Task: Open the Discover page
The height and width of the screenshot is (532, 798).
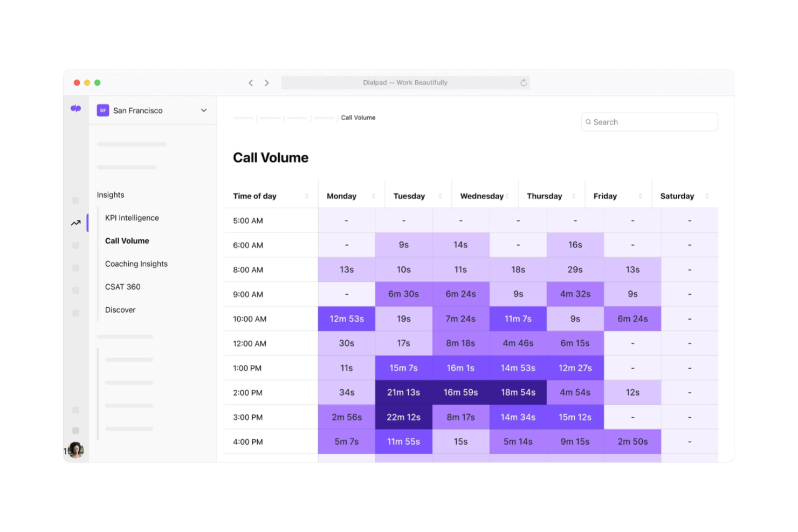Action: tap(120, 309)
